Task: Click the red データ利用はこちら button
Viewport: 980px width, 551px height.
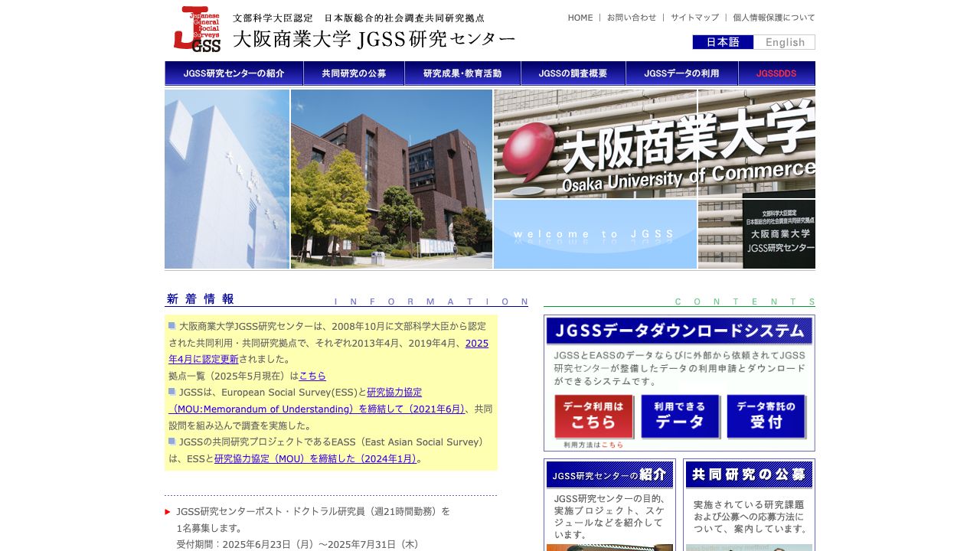Action: (593, 416)
